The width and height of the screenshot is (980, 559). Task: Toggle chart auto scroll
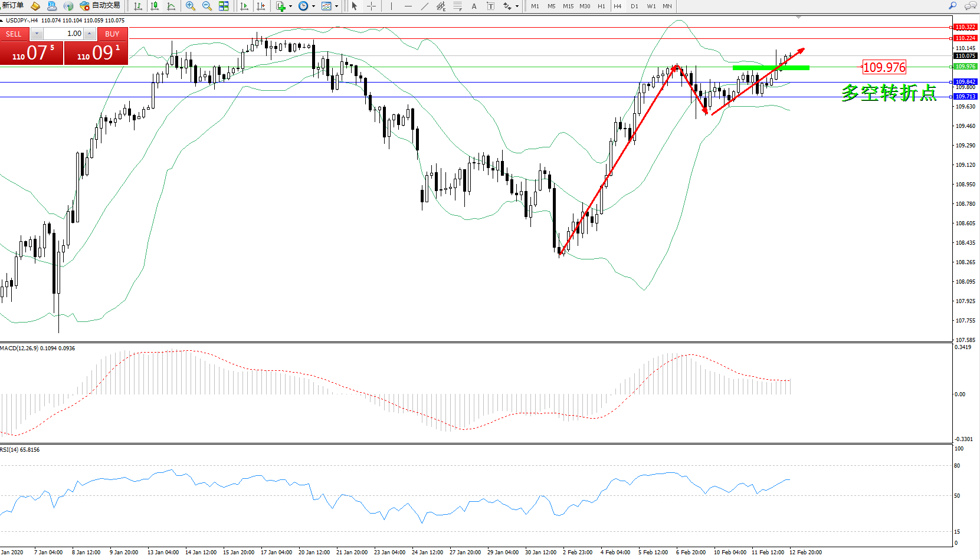[x=244, y=6]
